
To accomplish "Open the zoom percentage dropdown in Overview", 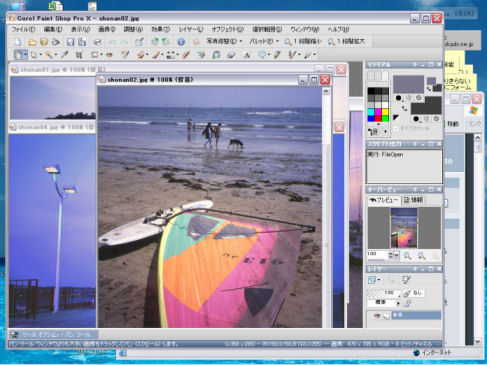I will point(396,255).
